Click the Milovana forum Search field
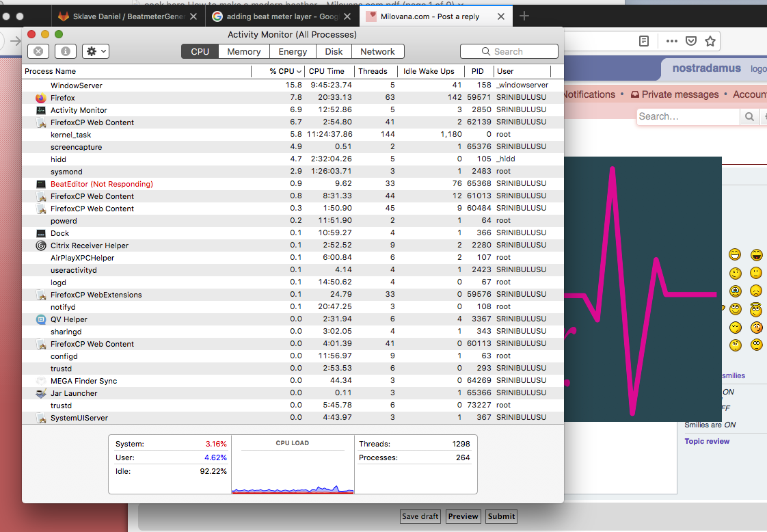Screen dimensions: 767x532 [x=688, y=116]
